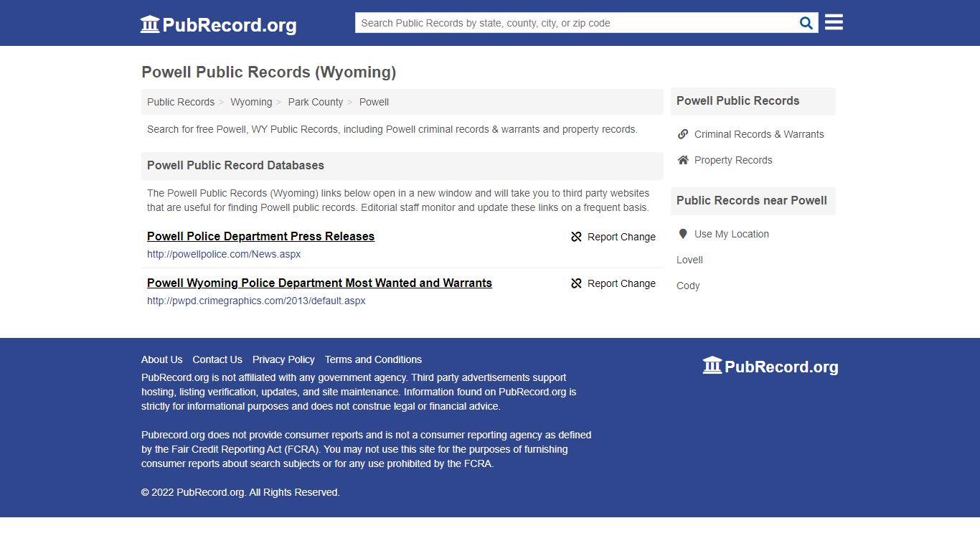
Task: Click broken-link icon for Most Wanted and Warrants
Action: click(576, 283)
